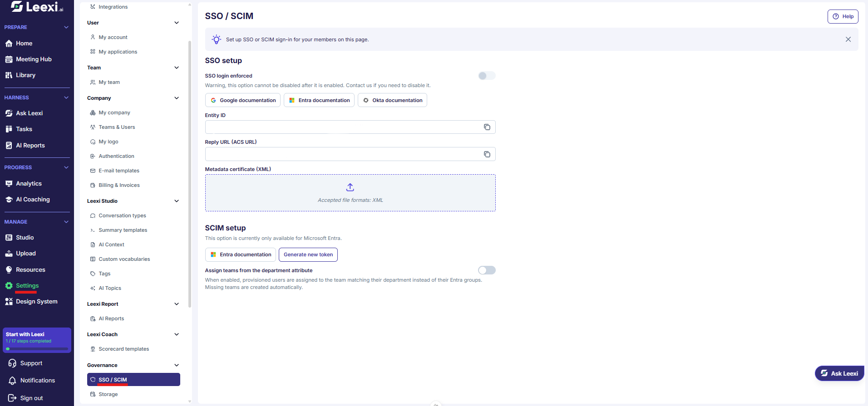868x406 pixels.
Task: Click the Storage icon in settings menu
Action: click(x=93, y=394)
